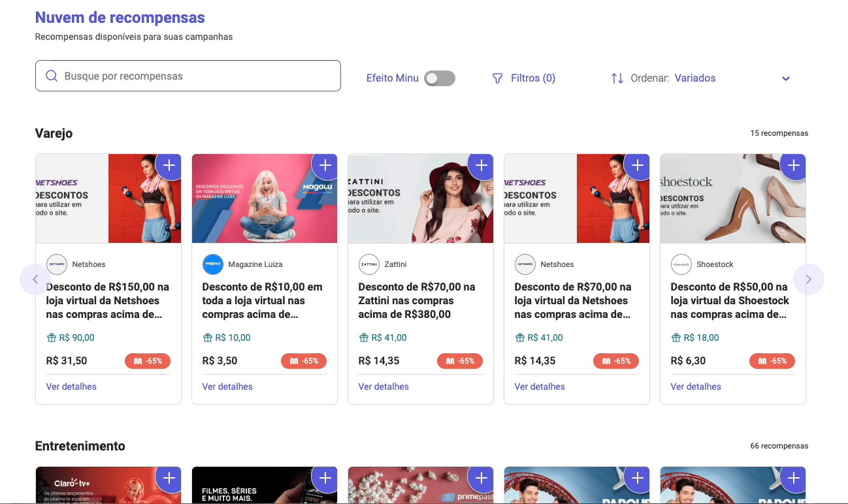This screenshot has width=848, height=504.
Task: Add the Claro tv+ reward with plus
Action: 169,479
